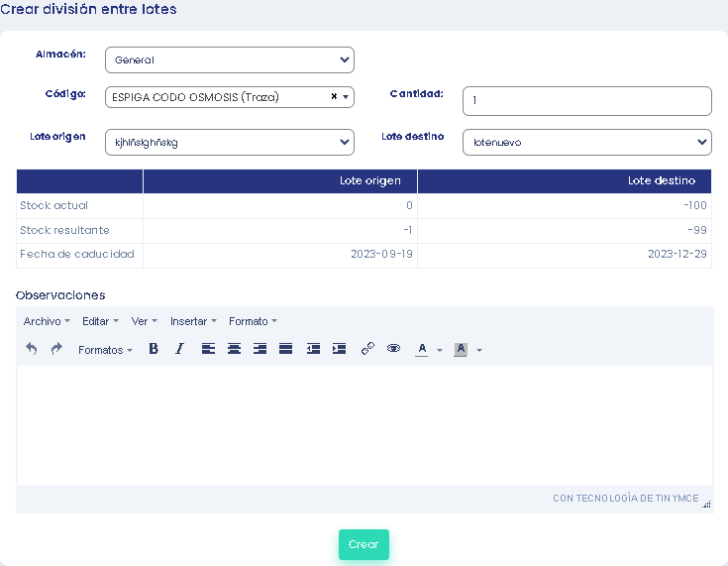The height and width of the screenshot is (566, 728).
Task: Click the redo arrow in editor toolbar
Action: point(56,349)
